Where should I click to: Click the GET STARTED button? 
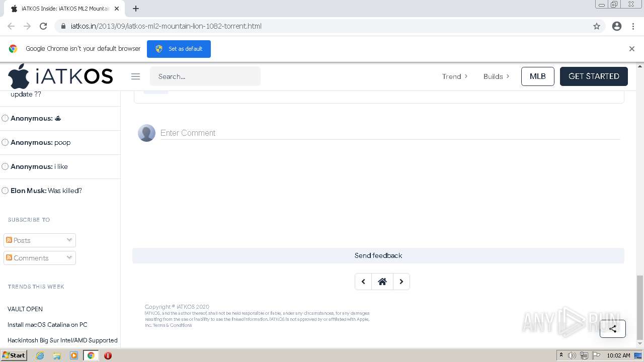pyautogui.click(x=594, y=76)
